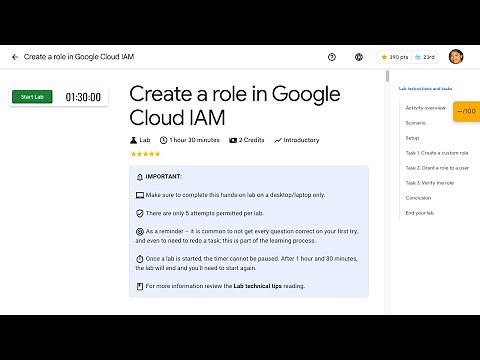Jump to Task 2. Grant a role to a user
The width and height of the screenshot is (480, 360).
(x=437, y=168)
